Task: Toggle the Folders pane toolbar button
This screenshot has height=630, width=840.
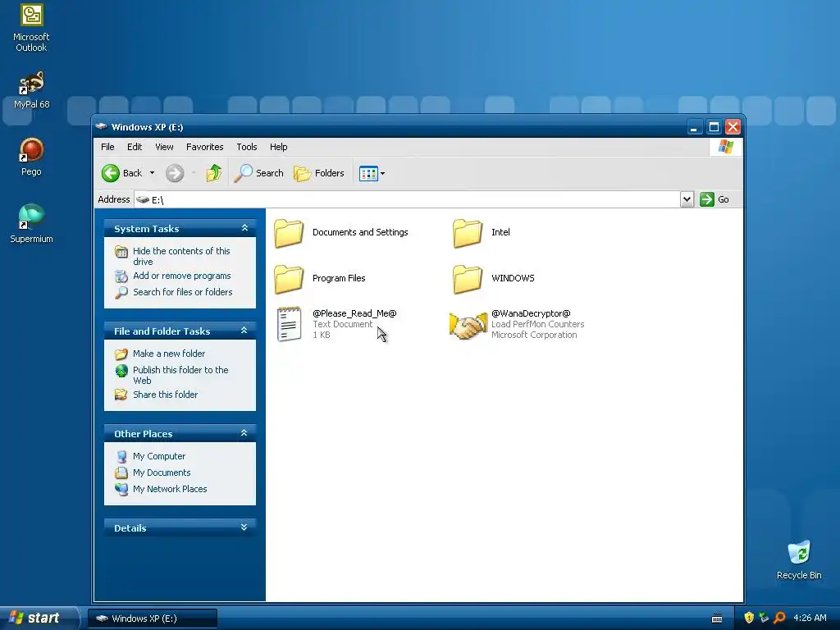Action: click(x=319, y=173)
